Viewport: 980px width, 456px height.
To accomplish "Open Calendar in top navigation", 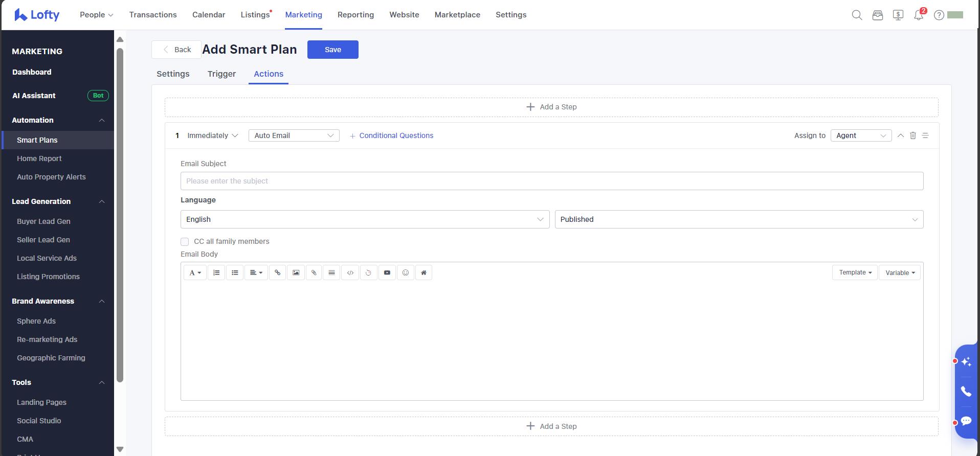I will [209, 15].
